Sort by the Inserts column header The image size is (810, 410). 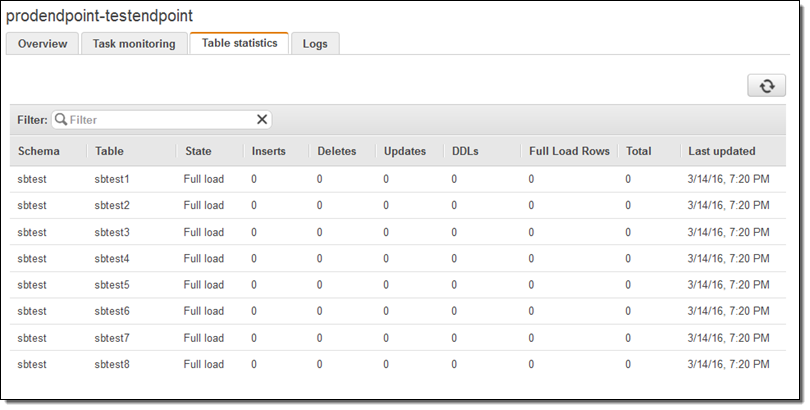point(268,151)
